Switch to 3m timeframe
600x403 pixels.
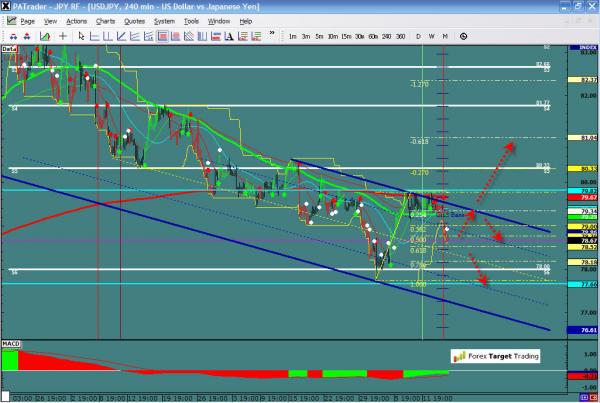[x=306, y=36]
